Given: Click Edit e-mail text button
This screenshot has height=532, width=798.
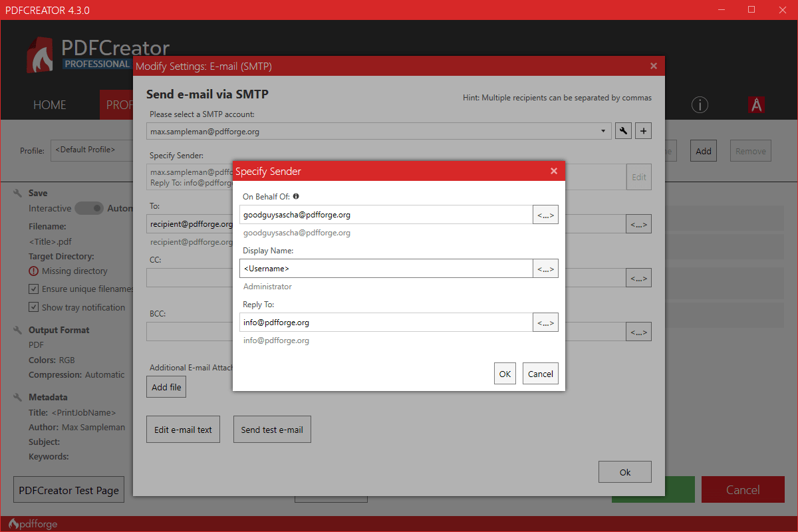Looking at the screenshot, I should 183,430.
